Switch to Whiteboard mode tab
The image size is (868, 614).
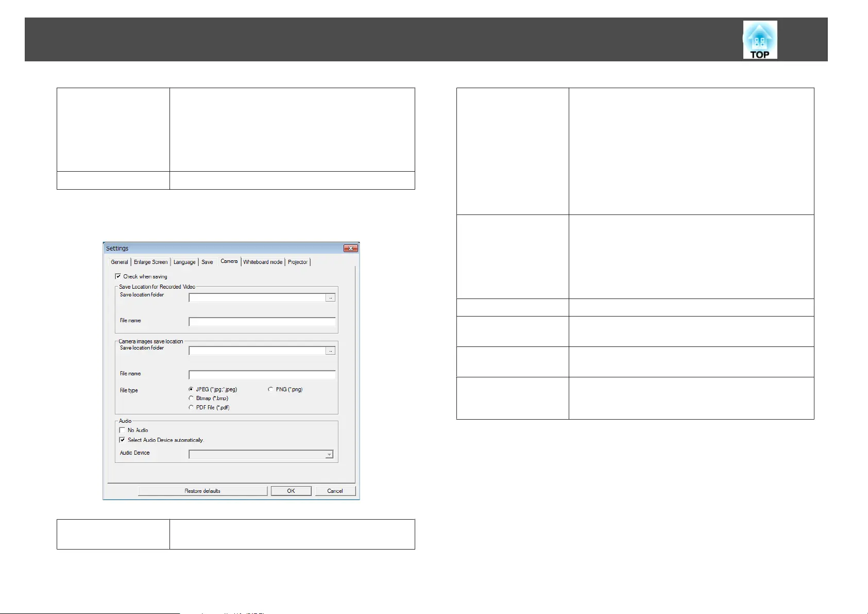pos(263,262)
